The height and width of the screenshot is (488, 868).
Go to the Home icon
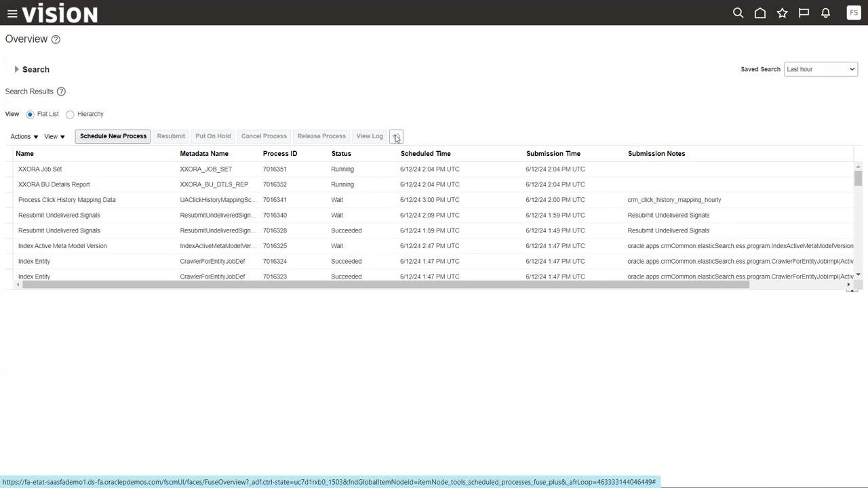pyautogui.click(x=760, y=13)
